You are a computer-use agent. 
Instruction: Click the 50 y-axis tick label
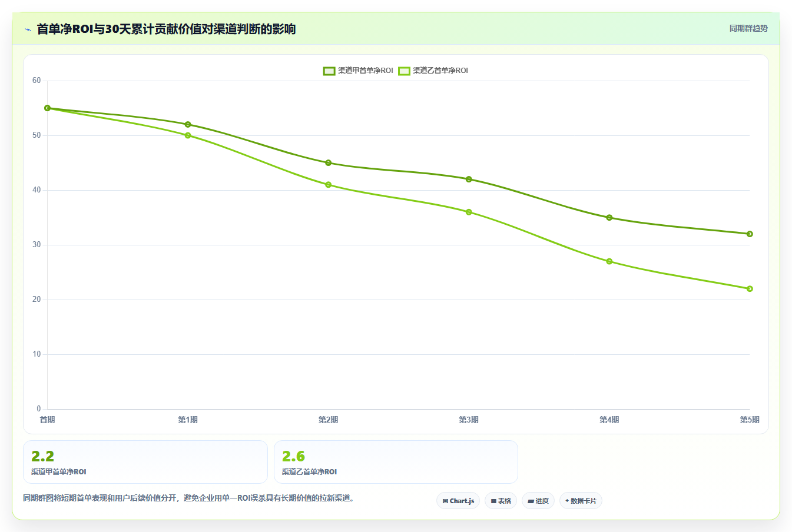[37, 135]
